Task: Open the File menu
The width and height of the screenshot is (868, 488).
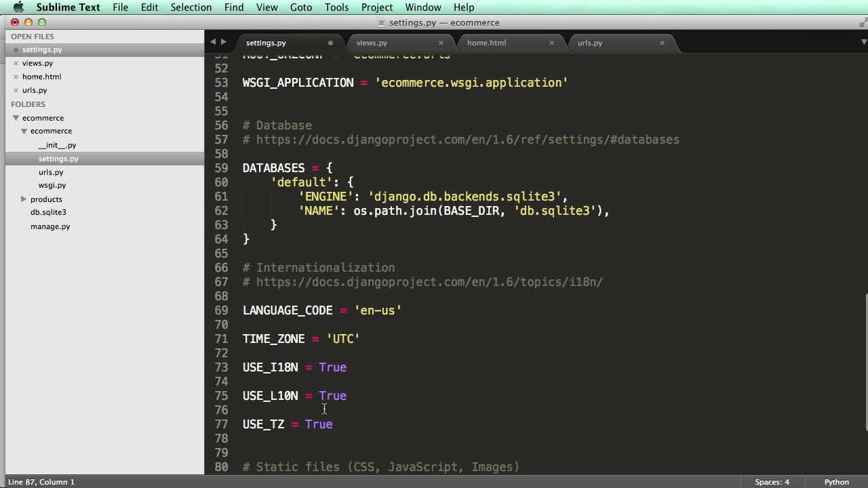Action: [121, 7]
